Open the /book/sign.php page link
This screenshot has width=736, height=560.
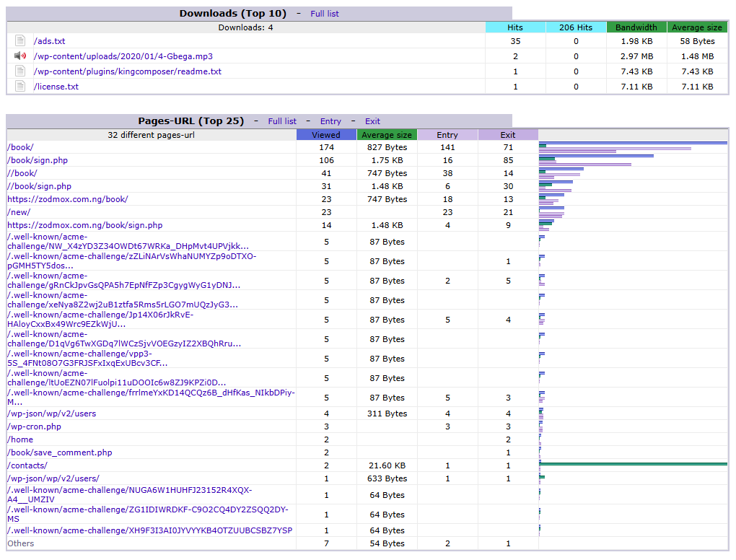coord(38,160)
